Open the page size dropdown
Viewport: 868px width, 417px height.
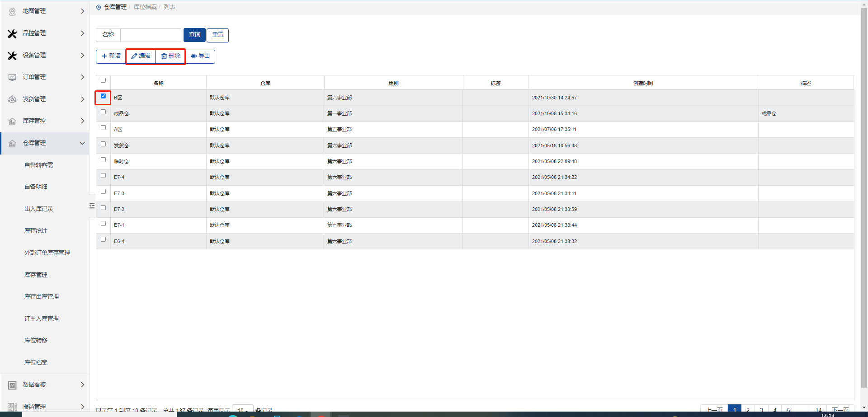pos(242,409)
